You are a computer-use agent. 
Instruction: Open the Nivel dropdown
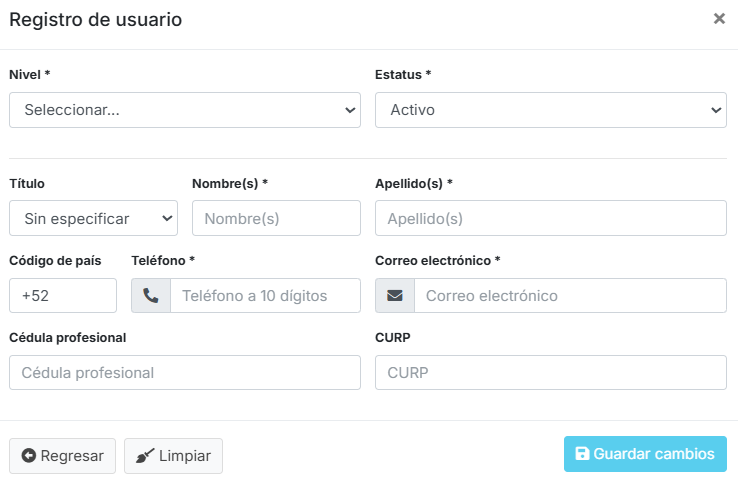coord(185,110)
